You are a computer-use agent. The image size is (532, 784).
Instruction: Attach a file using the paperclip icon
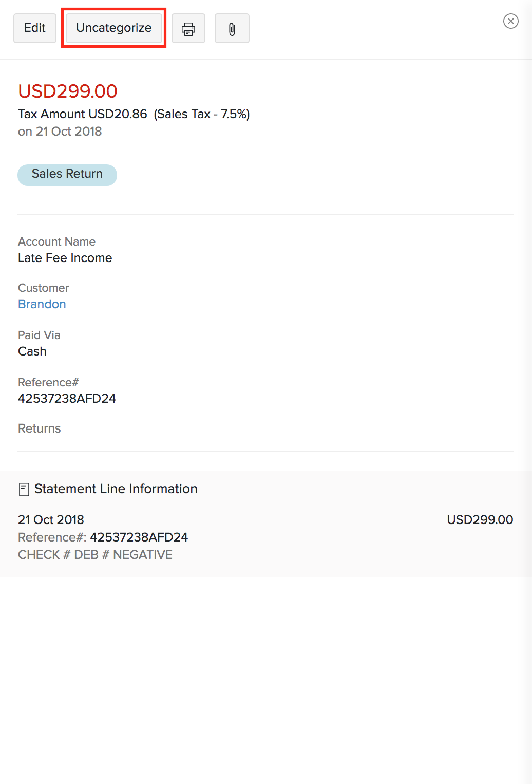tap(232, 29)
